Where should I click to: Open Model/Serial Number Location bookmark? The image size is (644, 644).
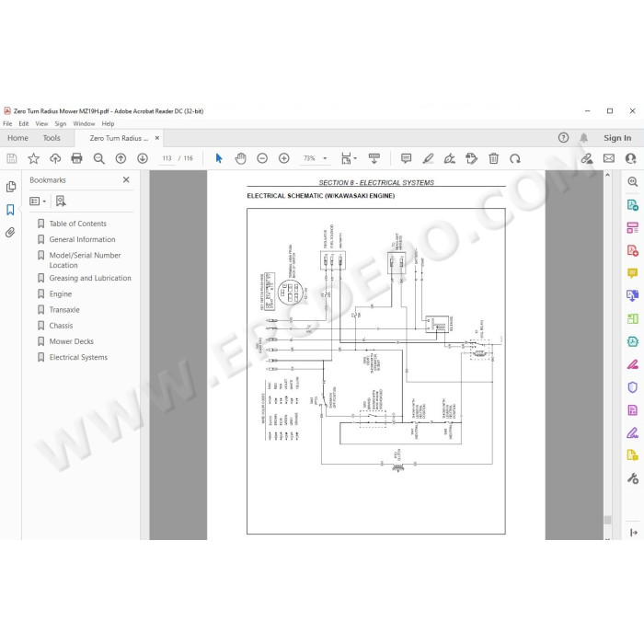point(85,260)
